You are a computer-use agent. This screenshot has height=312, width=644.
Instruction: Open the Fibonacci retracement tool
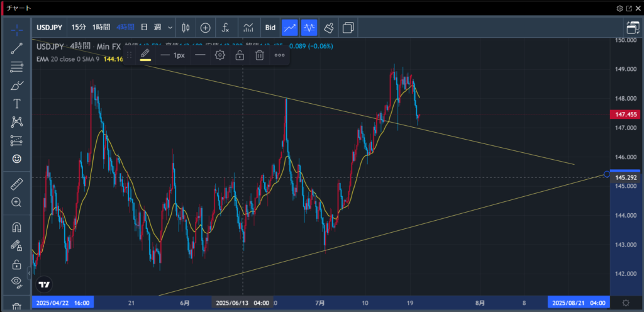pos(16,67)
